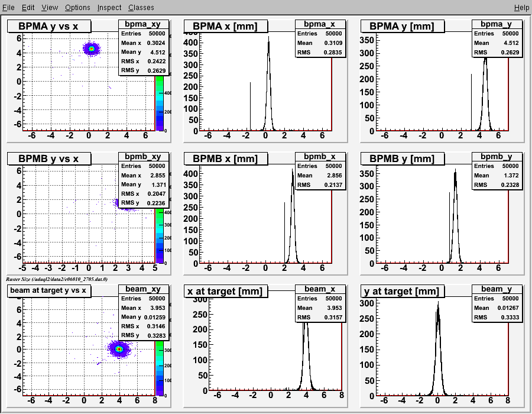Click the peak in the BPMA y histogram

(x=485, y=61)
